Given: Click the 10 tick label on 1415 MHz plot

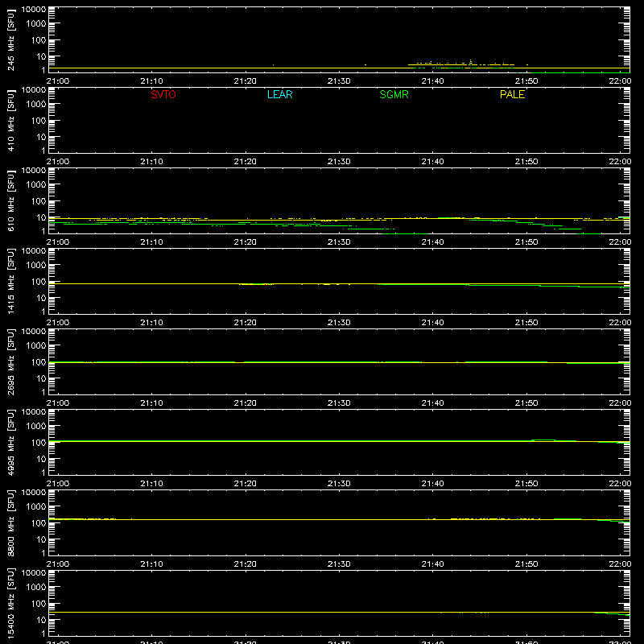Looking at the screenshot, I should click(x=41, y=298).
